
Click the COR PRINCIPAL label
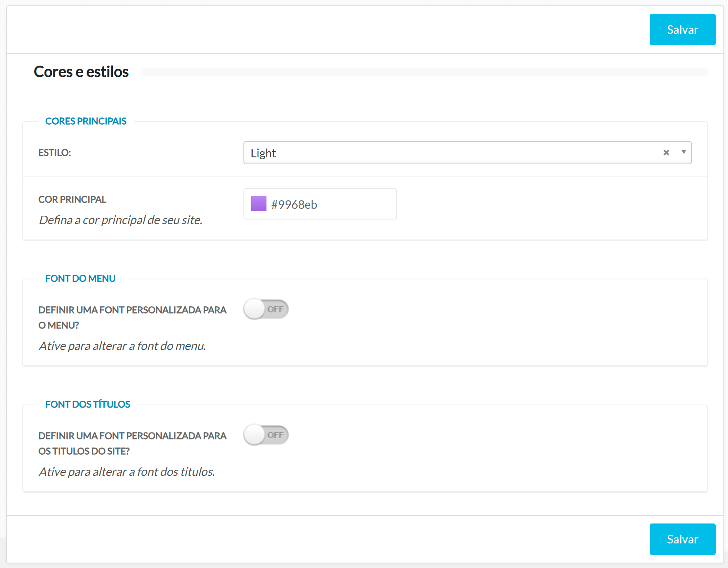(x=72, y=200)
